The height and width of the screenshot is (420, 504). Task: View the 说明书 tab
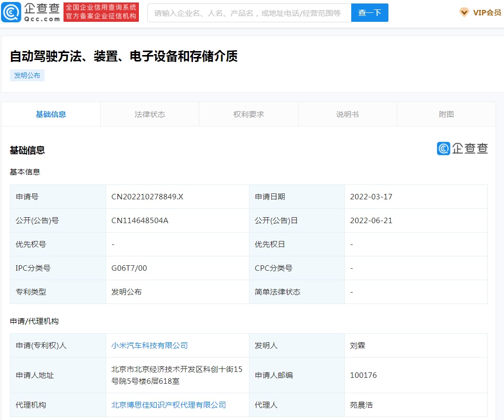(347, 114)
